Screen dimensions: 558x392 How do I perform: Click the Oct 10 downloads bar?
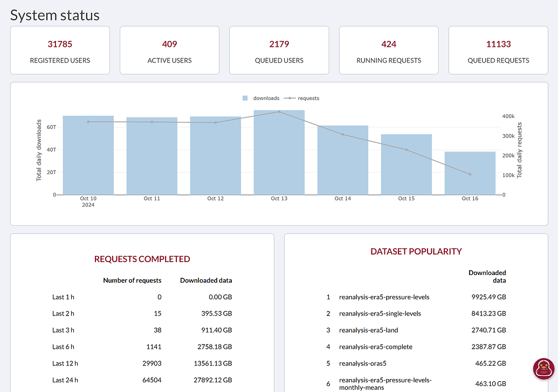pyautogui.click(x=88, y=155)
